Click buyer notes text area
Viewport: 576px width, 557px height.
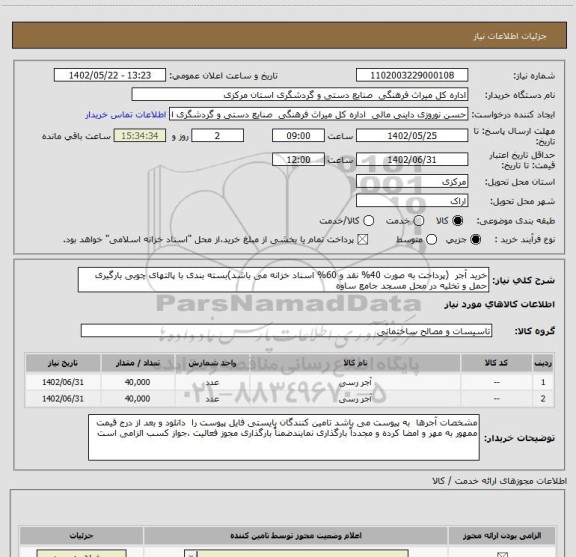point(284,437)
